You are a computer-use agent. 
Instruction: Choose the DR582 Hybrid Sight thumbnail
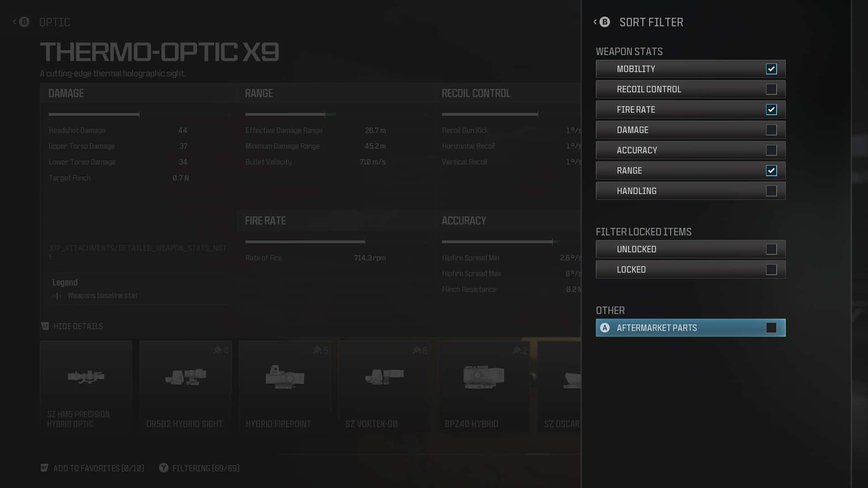point(185,376)
